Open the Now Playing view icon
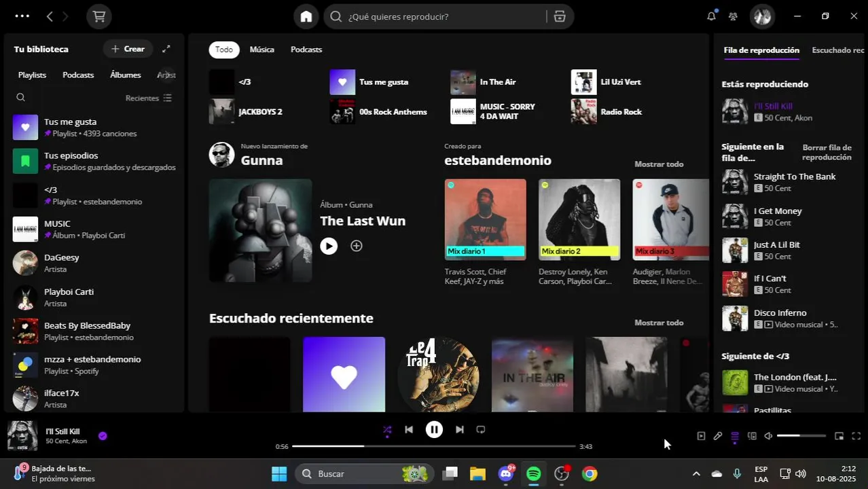Image resolution: width=868 pixels, height=489 pixels. point(701,436)
